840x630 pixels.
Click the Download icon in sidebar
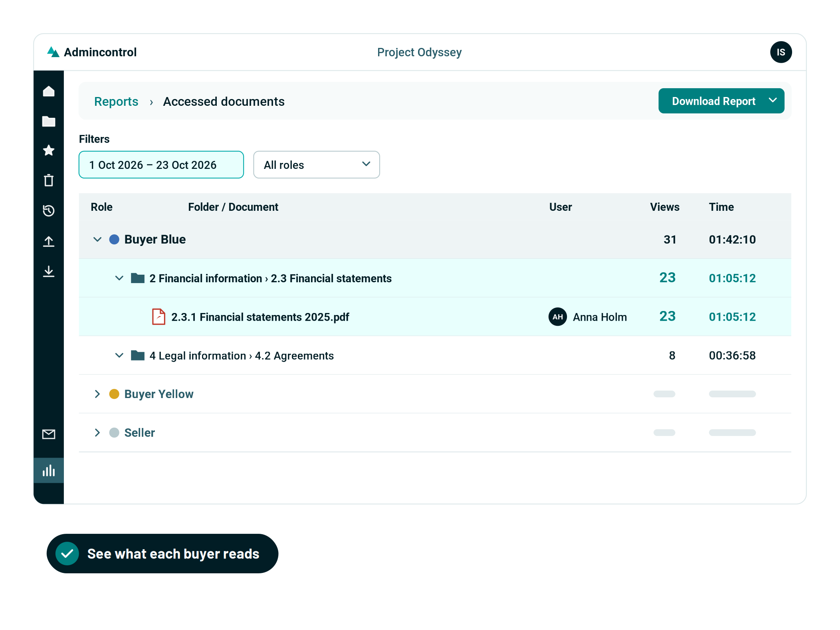point(49,271)
